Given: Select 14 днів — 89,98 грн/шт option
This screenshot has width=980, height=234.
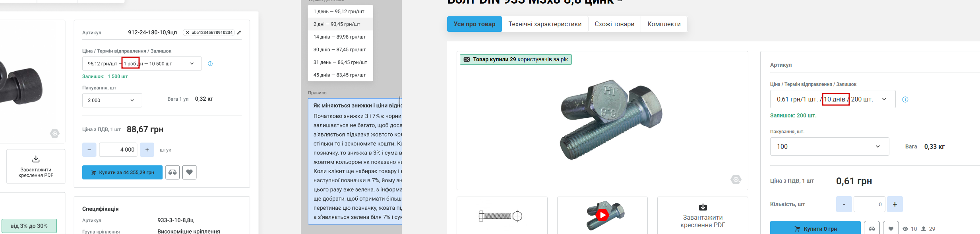Looking at the screenshot, I should 340,37.
